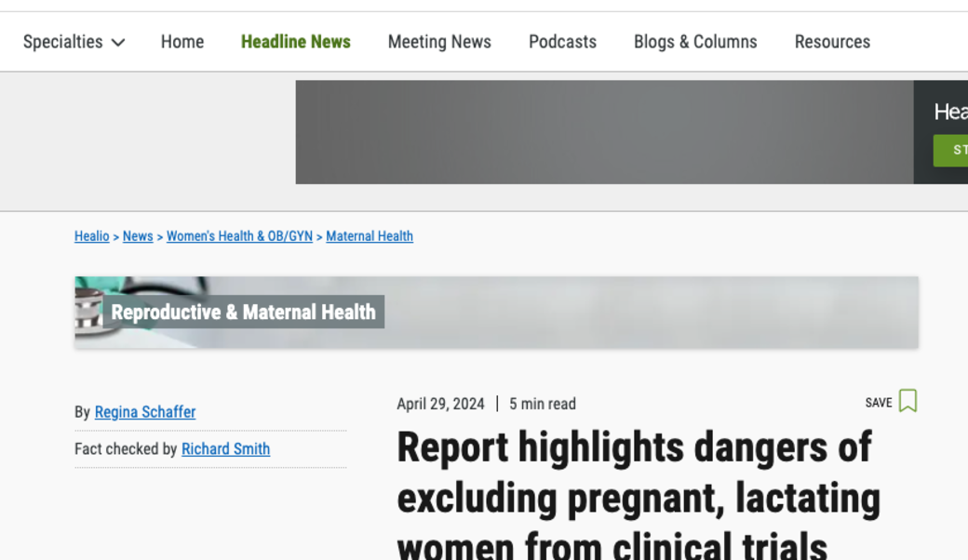968x560 pixels.
Task: Expand the Specialties chevron arrow
Action: tap(117, 43)
